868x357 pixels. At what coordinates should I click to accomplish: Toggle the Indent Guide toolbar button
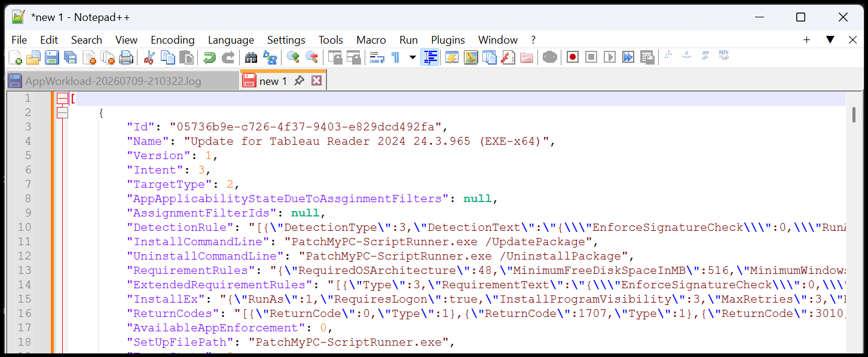click(x=430, y=57)
